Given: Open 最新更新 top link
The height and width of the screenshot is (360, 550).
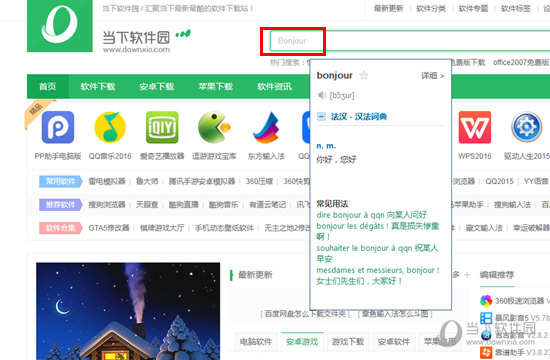Looking at the screenshot, I should [389, 8].
